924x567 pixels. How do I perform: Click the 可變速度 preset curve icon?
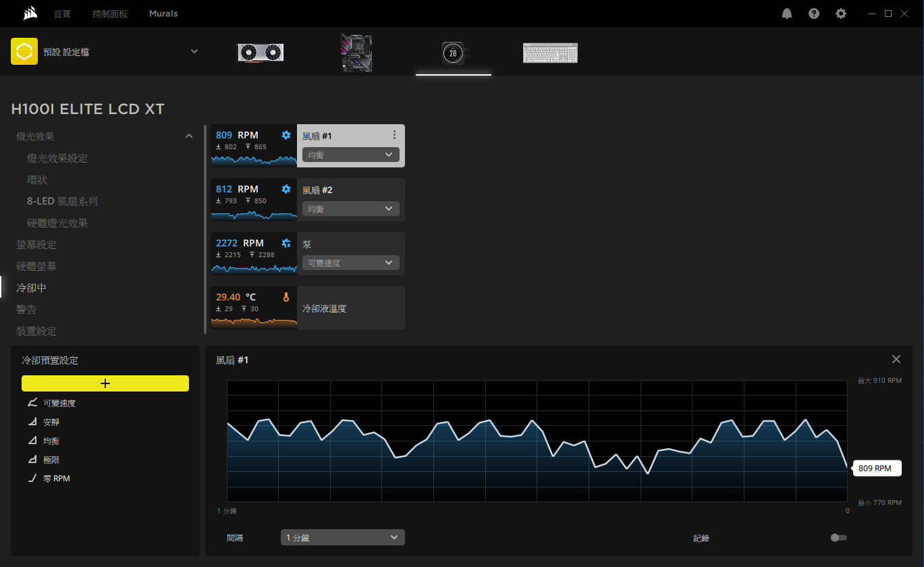click(x=32, y=403)
